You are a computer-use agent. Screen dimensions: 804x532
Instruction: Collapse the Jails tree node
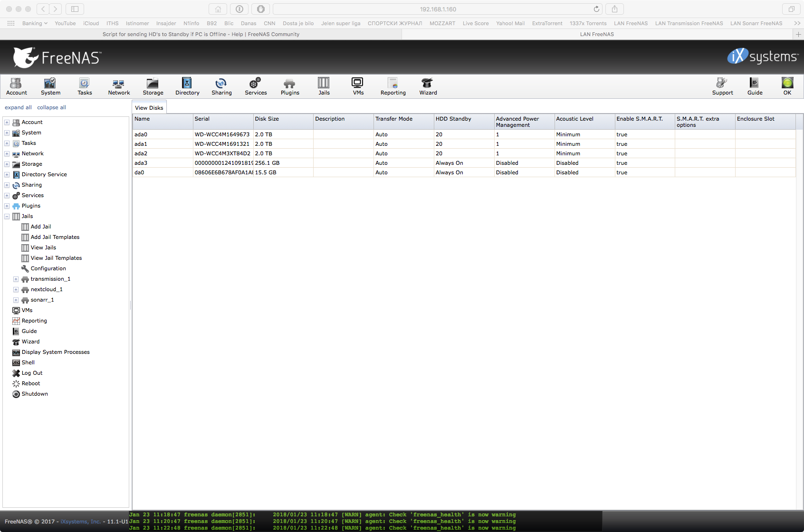click(7, 216)
